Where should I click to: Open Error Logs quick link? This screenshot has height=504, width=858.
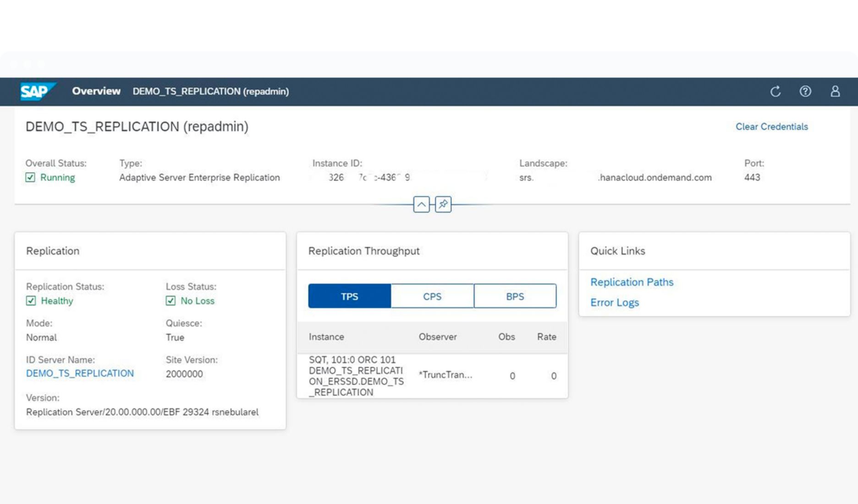click(614, 302)
